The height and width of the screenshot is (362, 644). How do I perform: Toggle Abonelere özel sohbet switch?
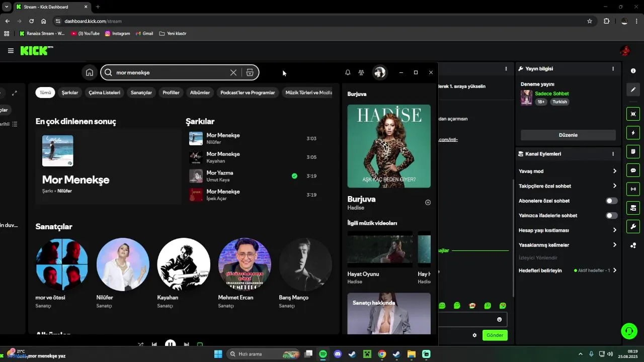coord(611,201)
